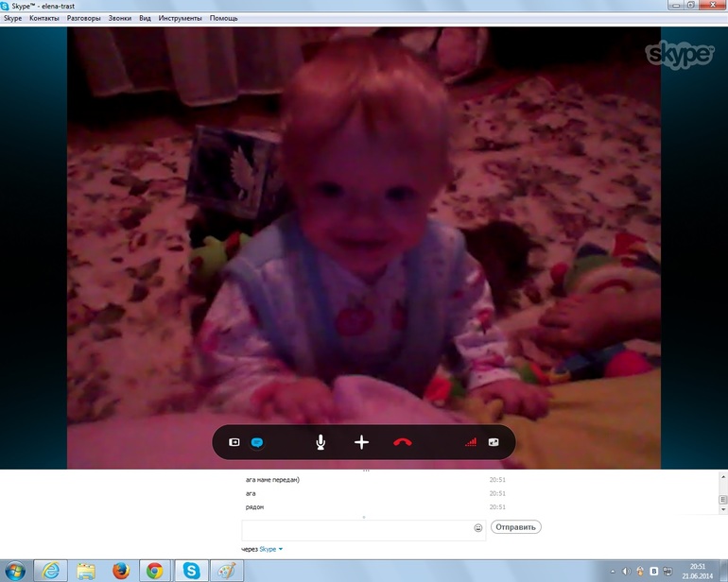Expand the 'через Skype' dropdown
Image resolution: width=728 pixels, height=582 pixels.
pyautogui.click(x=280, y=549)
